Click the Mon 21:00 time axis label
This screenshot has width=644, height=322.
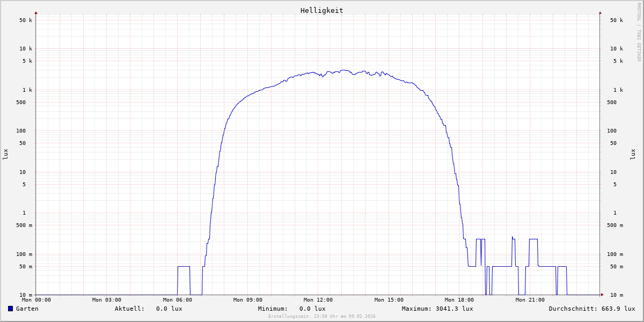click(530, 300)
